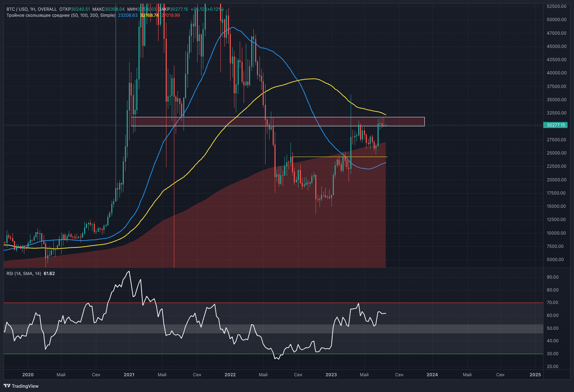This screenshot has width=574, height=392.
Task: Select the RSI (14, SMA, 14) legend
Action: (24, 274)
